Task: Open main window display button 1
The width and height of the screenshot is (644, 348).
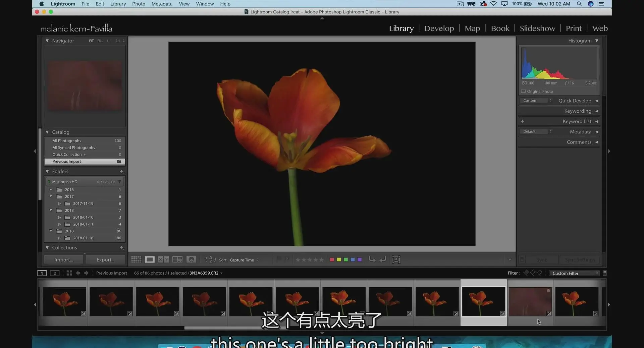Action: (x=42, y=273)
